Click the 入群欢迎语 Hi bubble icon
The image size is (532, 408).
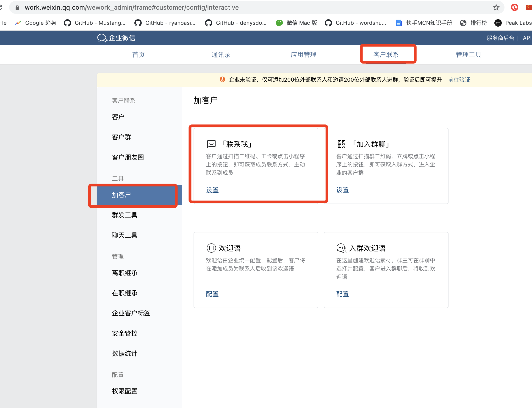pyautogui.click(x=341, y=248)
